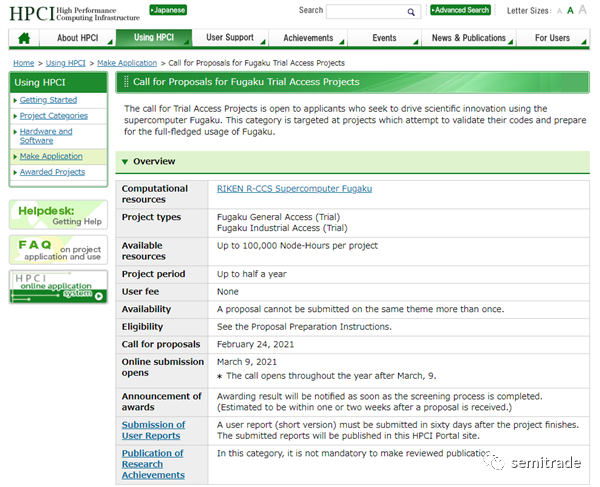The height and width of the screenshot is (487, 600).
Task: Open the RIKEN R-CCS Supercomputer Fugaku link
Action: pos(294,189)
